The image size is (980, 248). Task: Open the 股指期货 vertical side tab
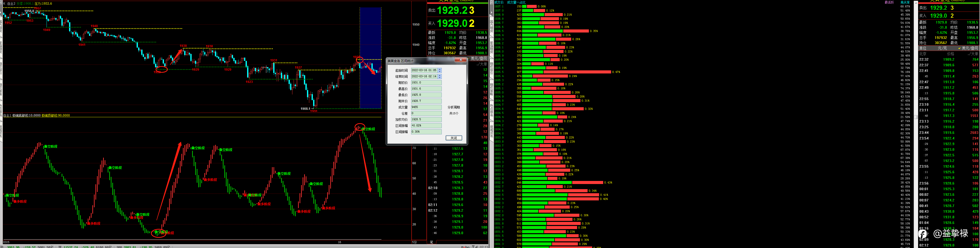click(x=491, y=47)
